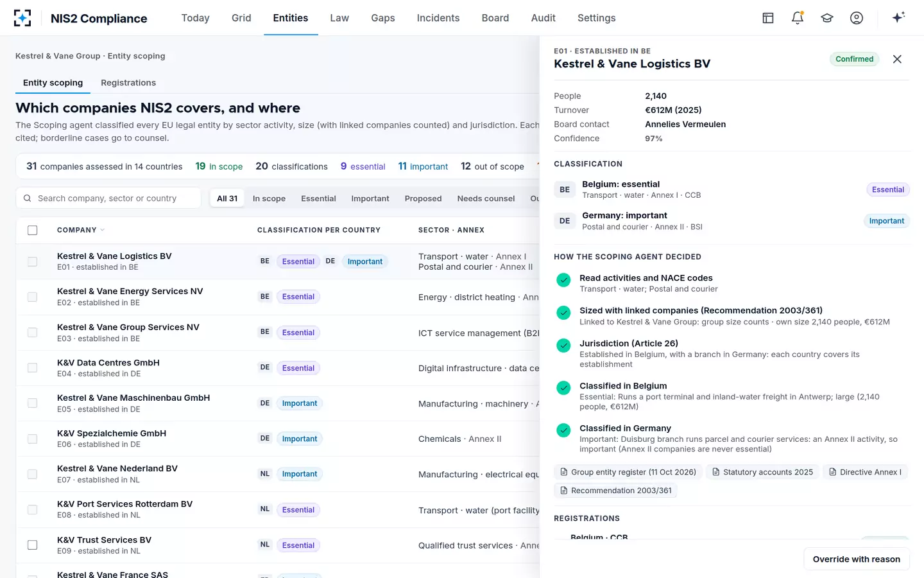The width and height of the screenshot is (924, 578).
Task: Select Kestrel & Vane Group Services NV checkbox
Action: [x=33, y=332]
